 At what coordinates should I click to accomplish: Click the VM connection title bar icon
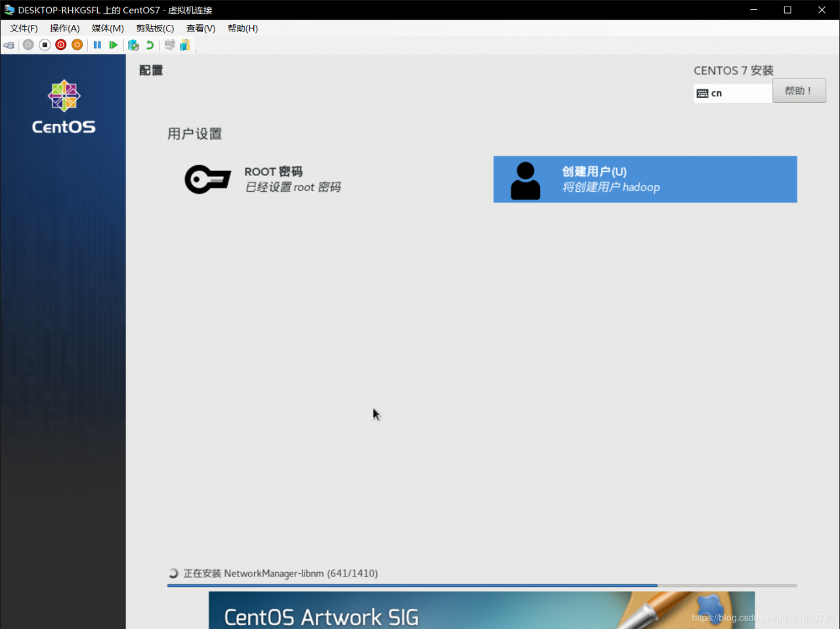(9, 10)
